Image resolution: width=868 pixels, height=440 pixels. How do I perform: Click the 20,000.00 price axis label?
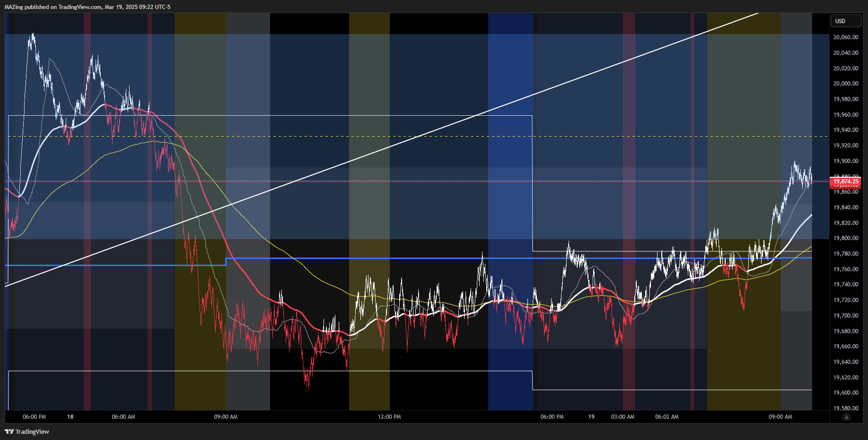click(846, 84)
